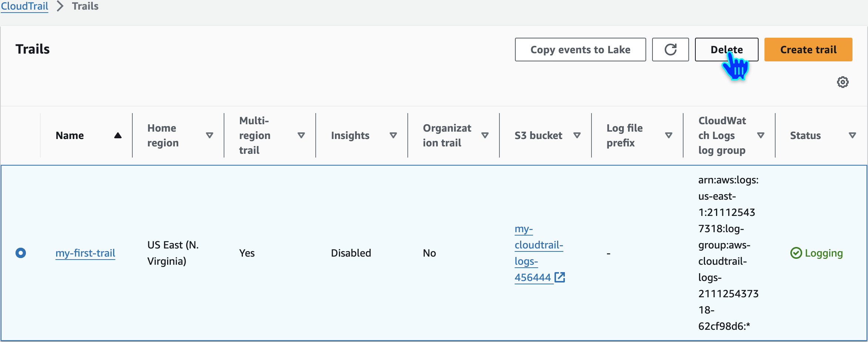Viewport: 868px width, 342px height.
Task: Open the my-first-trail link
Action: click(85, 253)
